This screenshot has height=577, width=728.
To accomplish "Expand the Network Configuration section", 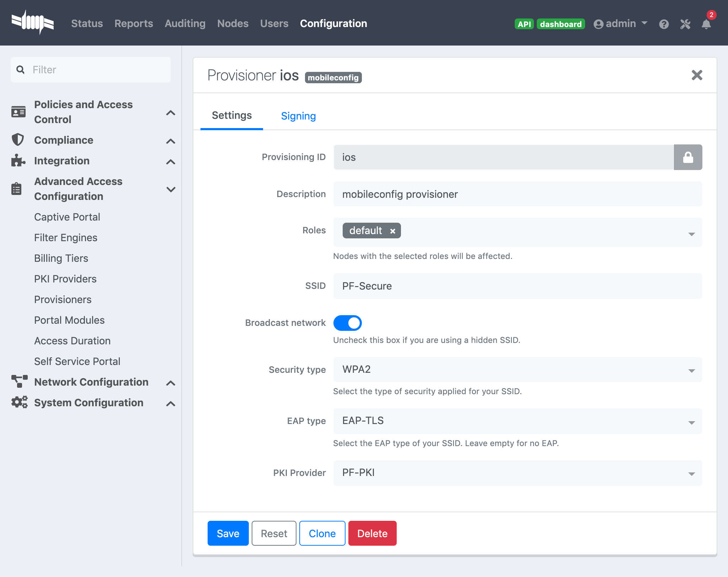I will 171,383.
